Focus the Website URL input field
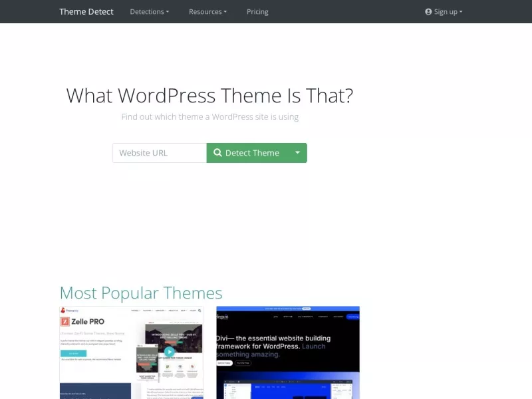Image resolution: width=532 pixels, height=399 pixels. 160,153
